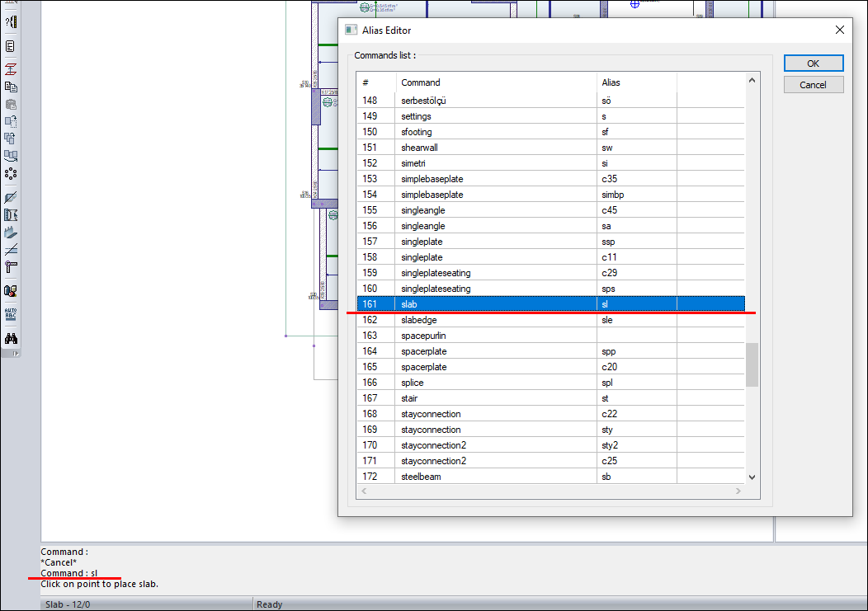Click the greyed-out paste clipboard icon
This screenshot has height=611, width=868.
pyautogui.click(x=11, y=104)
